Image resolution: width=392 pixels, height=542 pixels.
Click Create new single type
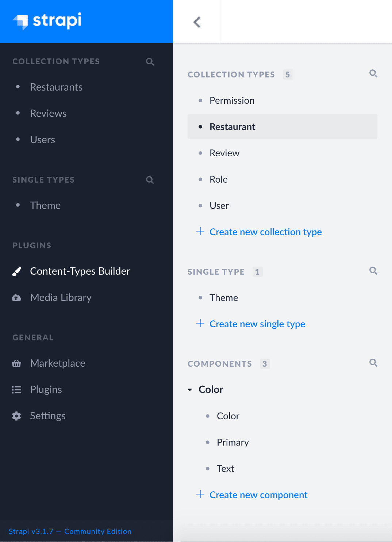point(257,324)
